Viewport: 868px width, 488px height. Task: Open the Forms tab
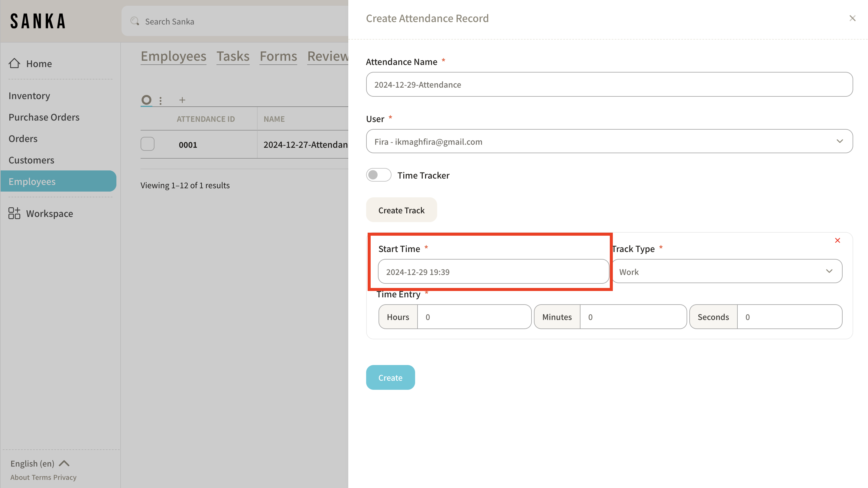click(278, 56)
